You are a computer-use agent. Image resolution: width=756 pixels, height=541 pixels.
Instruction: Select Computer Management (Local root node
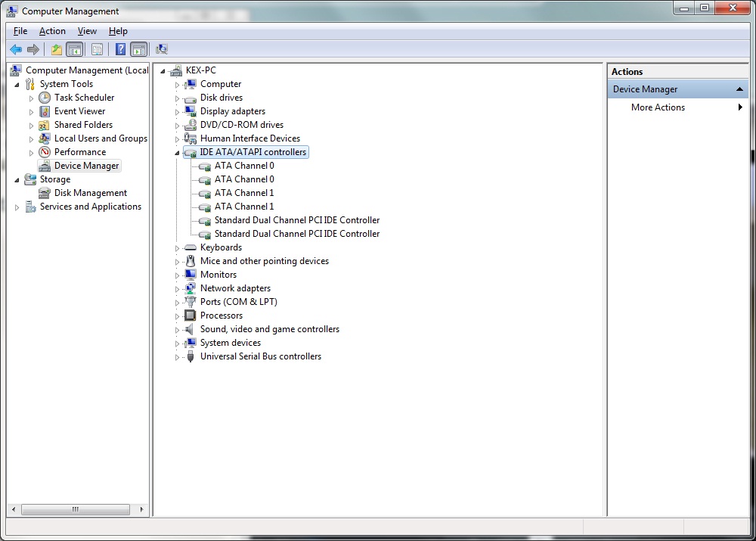click(87, 70)
